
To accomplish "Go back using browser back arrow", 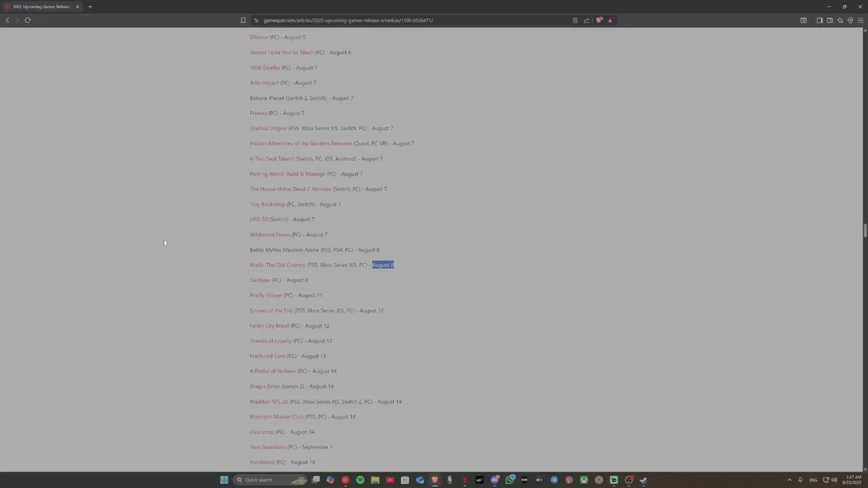I will (7, 20).
